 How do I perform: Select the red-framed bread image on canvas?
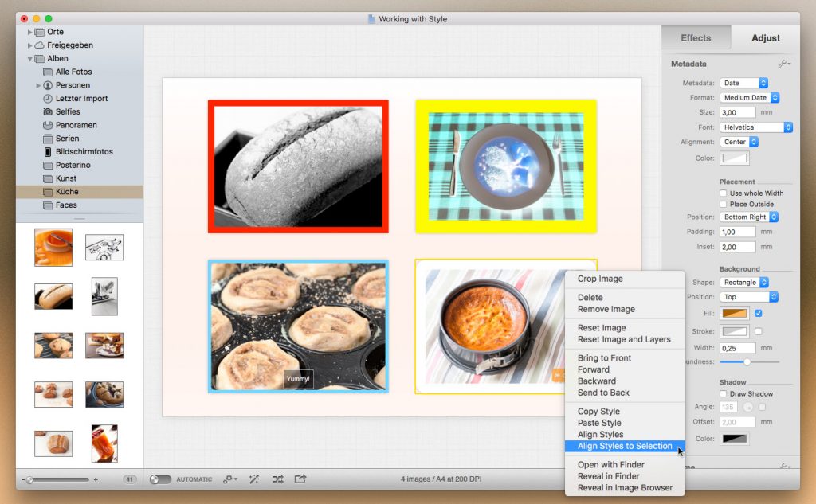tap(298, 166)
